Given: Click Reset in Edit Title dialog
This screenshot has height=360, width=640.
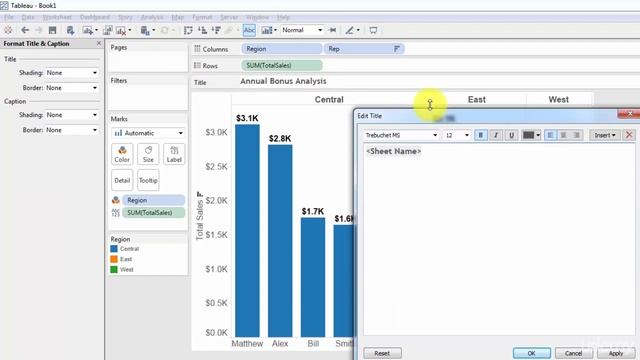Looking at the screenshot, I should [x=382, y=353].
